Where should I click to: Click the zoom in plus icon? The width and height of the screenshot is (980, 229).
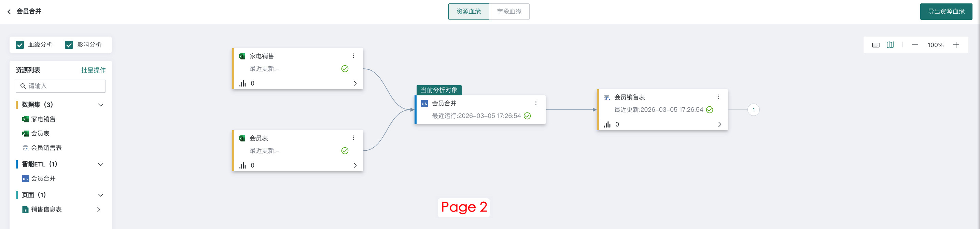956,45
